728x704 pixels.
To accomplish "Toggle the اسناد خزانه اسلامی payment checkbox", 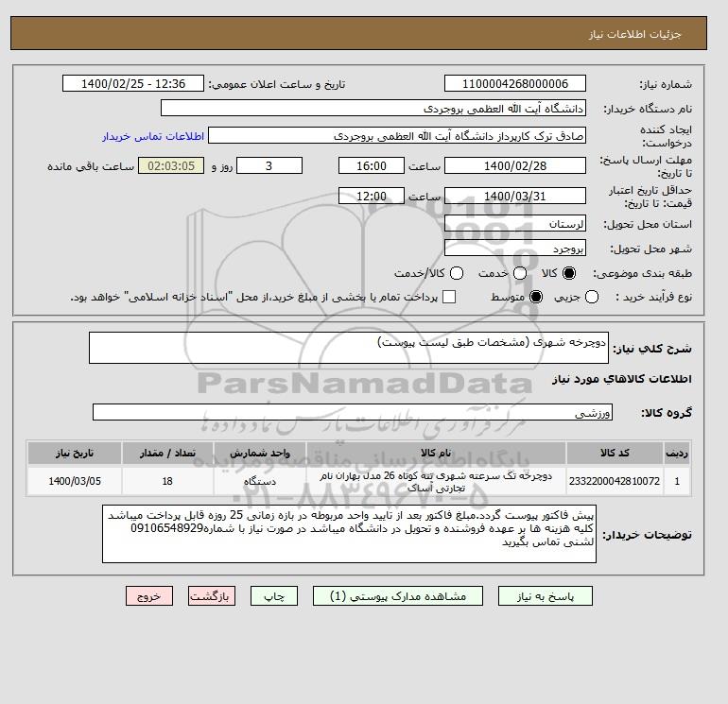I will pyautogui.click(x=449, y=297).
